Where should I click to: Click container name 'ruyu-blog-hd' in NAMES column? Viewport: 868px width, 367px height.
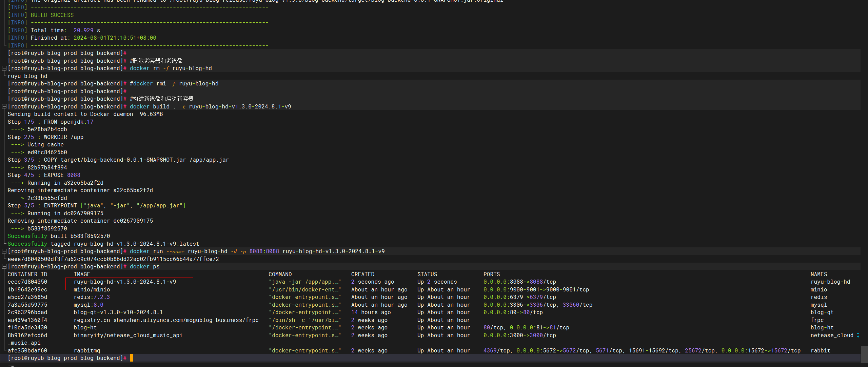(x=830, y=282)
